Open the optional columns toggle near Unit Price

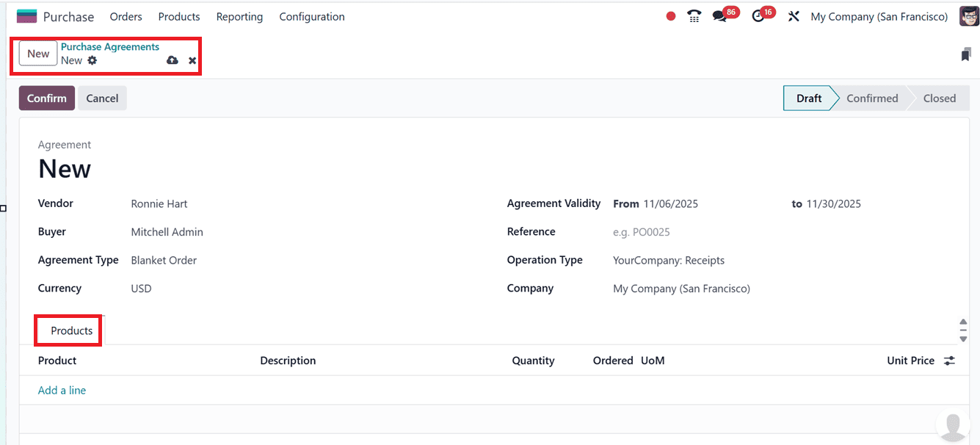coord(948,361)
